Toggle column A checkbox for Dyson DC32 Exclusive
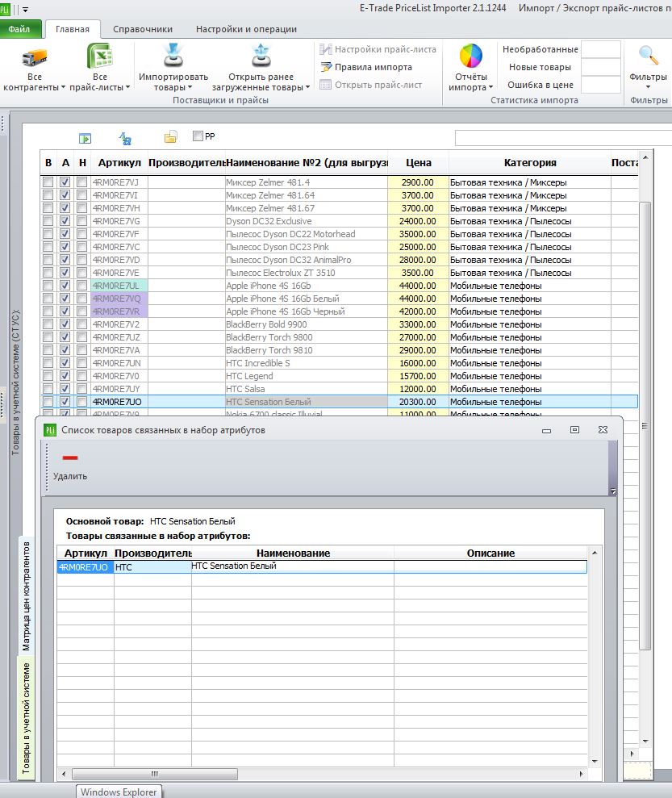Viewport: 672px width, 798px height. (65, 221)
